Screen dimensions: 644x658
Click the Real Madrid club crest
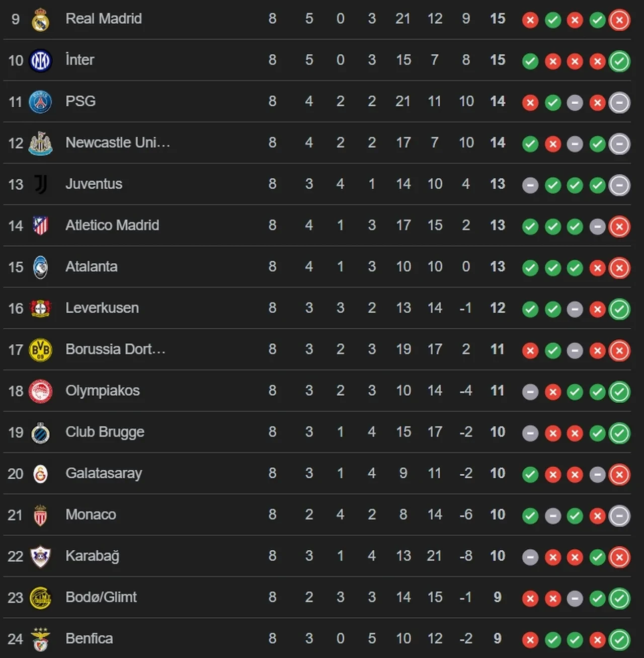click(40, 20)
